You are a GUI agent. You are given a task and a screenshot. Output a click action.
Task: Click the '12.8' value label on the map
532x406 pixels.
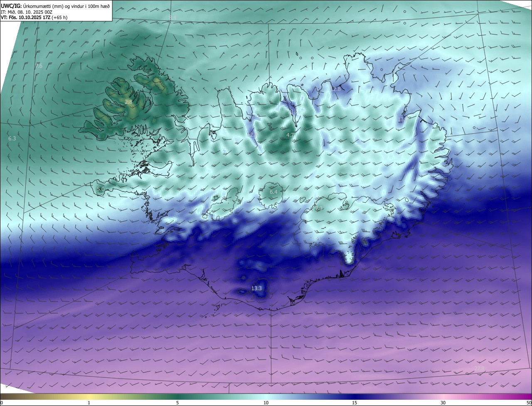(335, 89)
